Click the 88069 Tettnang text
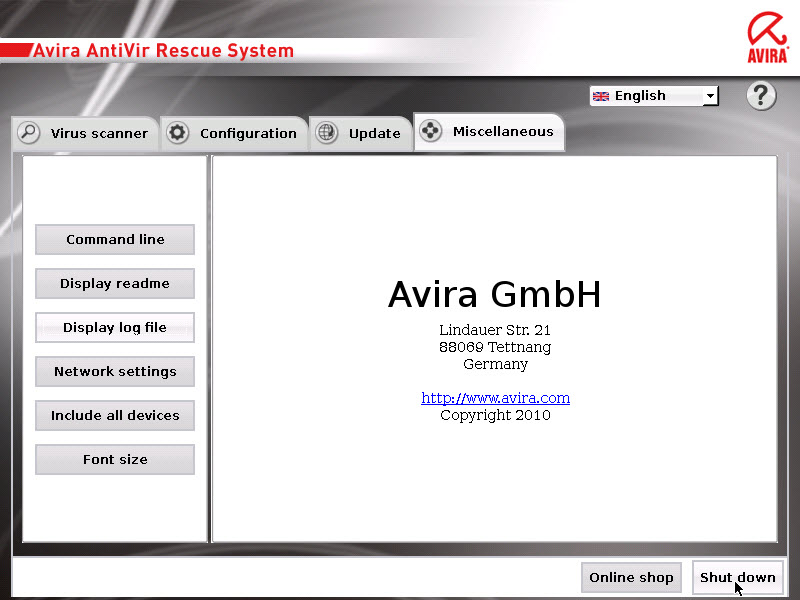 (495, 347)
